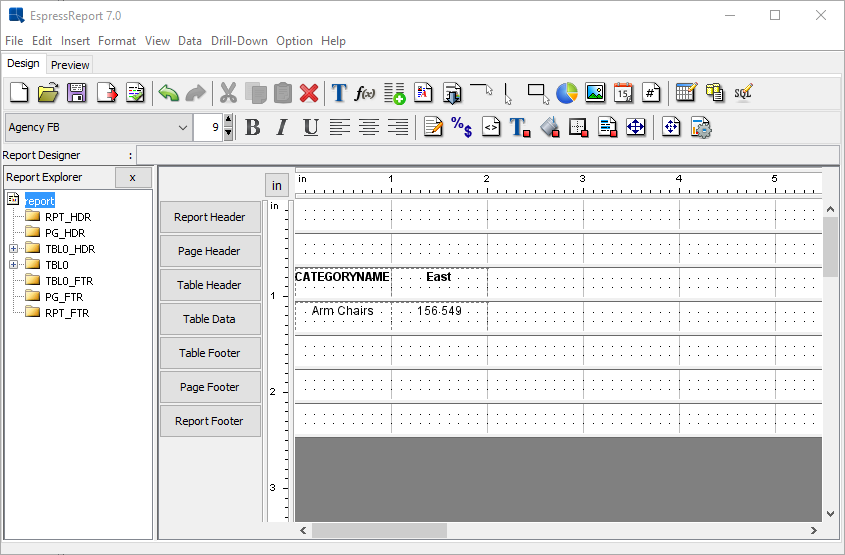Toggle Bold formatting
845x555 pixels.
252,127
